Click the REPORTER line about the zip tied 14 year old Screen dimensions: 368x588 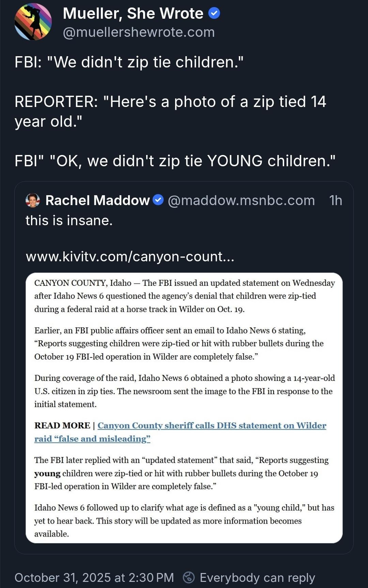click(170, 111)
